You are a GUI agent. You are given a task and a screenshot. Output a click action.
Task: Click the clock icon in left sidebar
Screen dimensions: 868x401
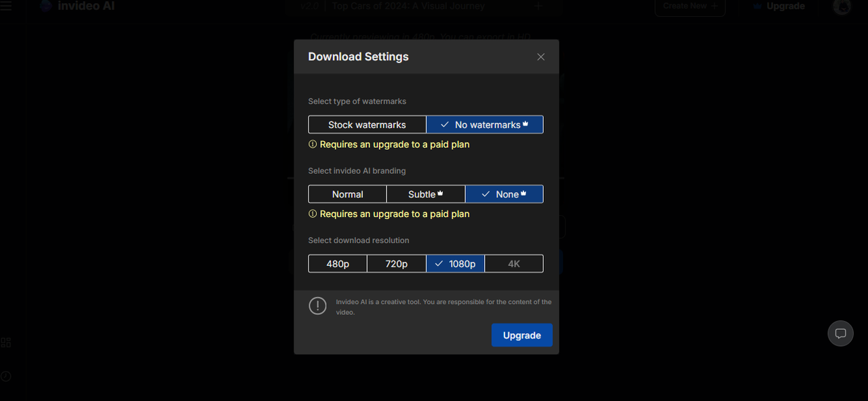[x=5, y=376]
